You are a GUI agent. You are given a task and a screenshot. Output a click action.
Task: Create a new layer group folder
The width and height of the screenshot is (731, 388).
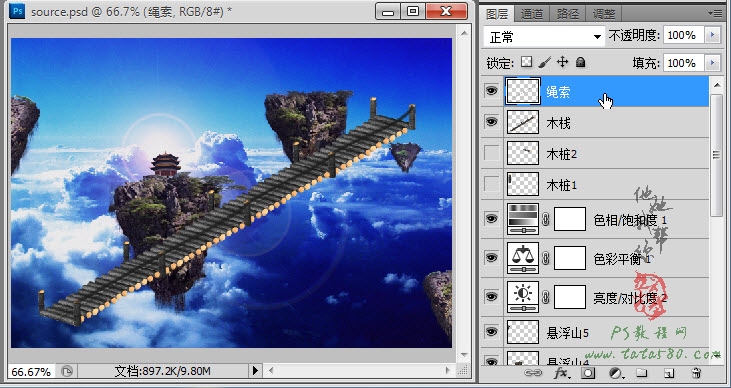click(642, 373)
